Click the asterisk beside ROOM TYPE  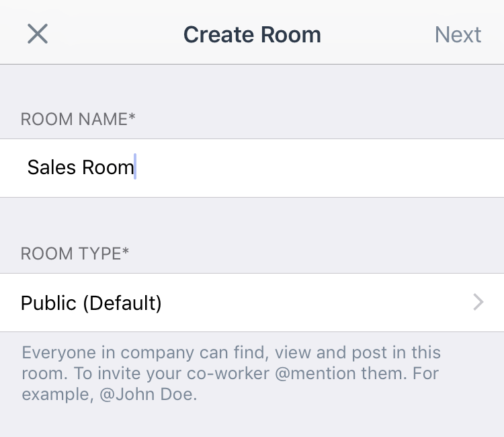point(126,251)
